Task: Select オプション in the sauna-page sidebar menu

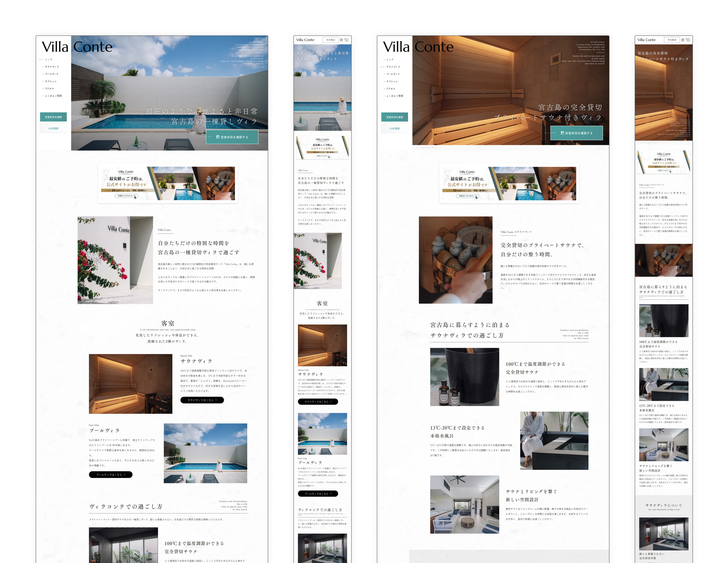Action: [x=392, y=81]
